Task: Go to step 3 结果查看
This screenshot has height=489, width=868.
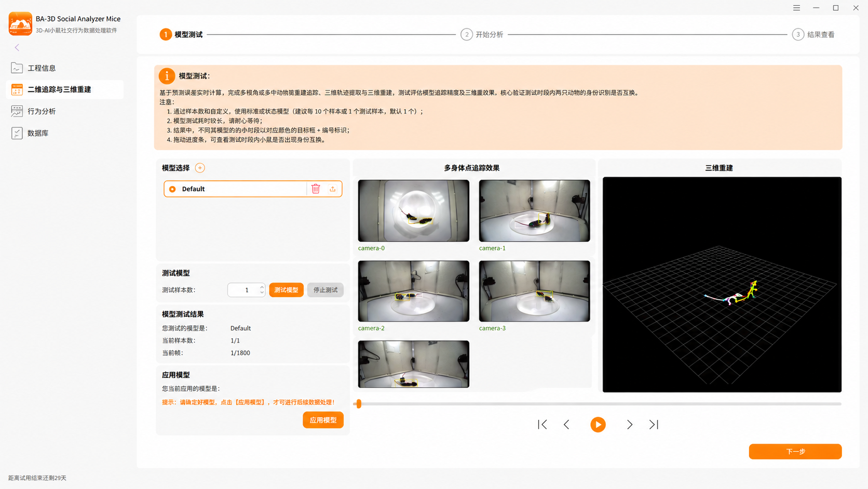Action: [813, 34]
